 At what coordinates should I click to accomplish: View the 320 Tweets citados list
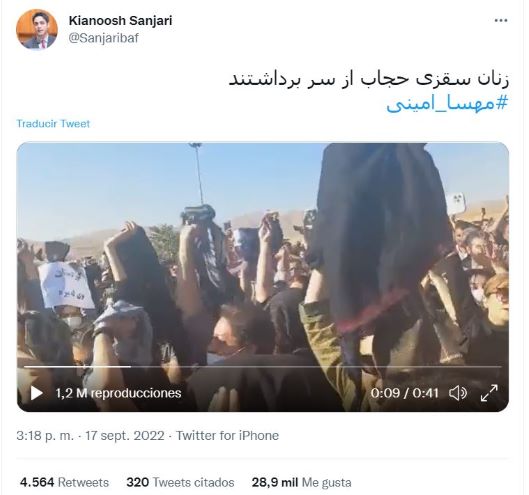point(180,483)
